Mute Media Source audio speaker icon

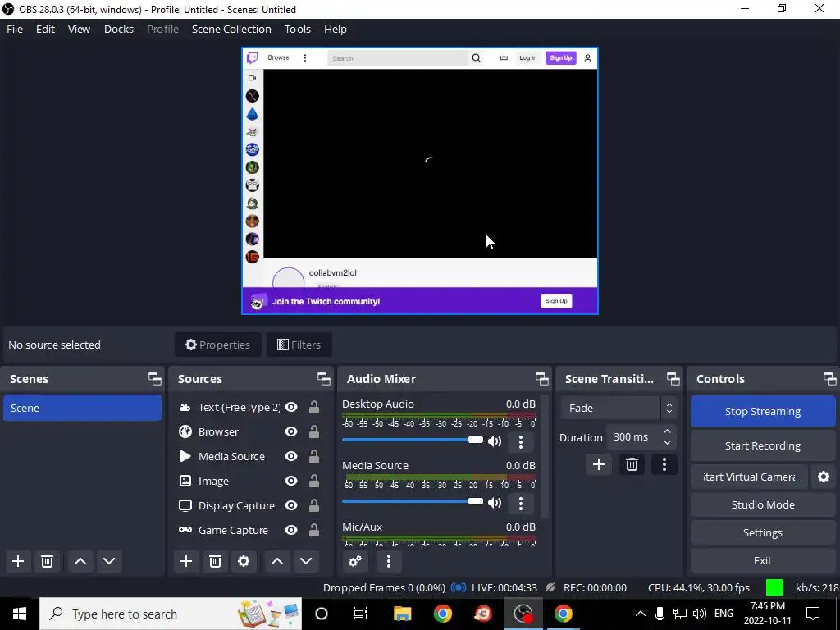(495, 503)
